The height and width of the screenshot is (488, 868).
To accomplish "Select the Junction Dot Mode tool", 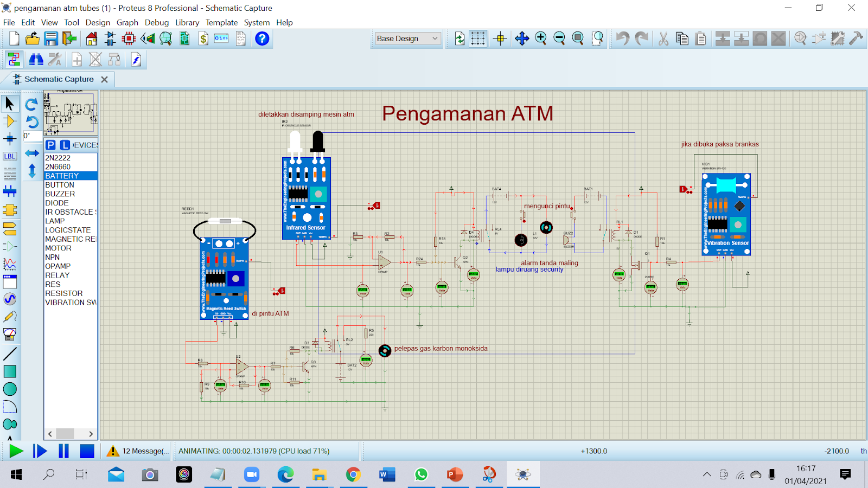I will tap(10, 139).
